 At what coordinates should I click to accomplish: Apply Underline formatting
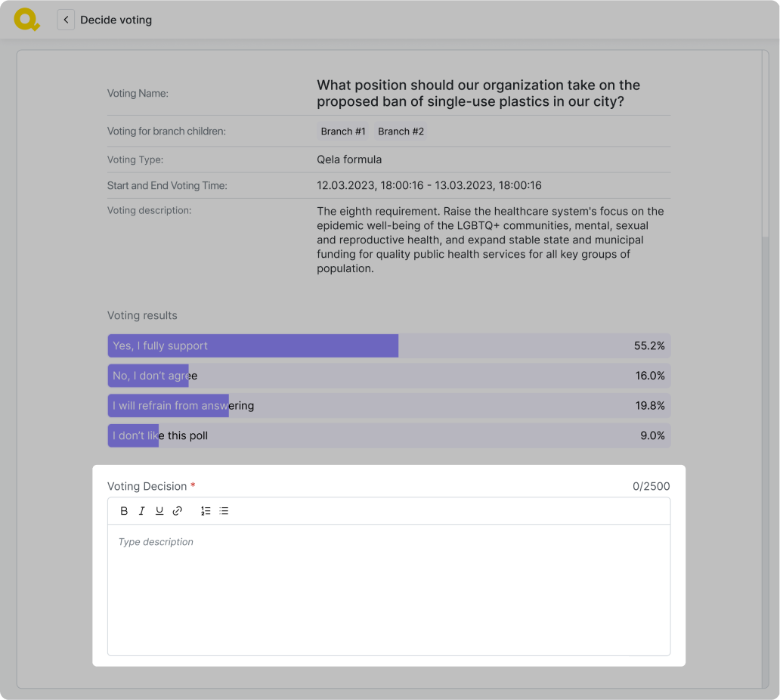[159, 511]
